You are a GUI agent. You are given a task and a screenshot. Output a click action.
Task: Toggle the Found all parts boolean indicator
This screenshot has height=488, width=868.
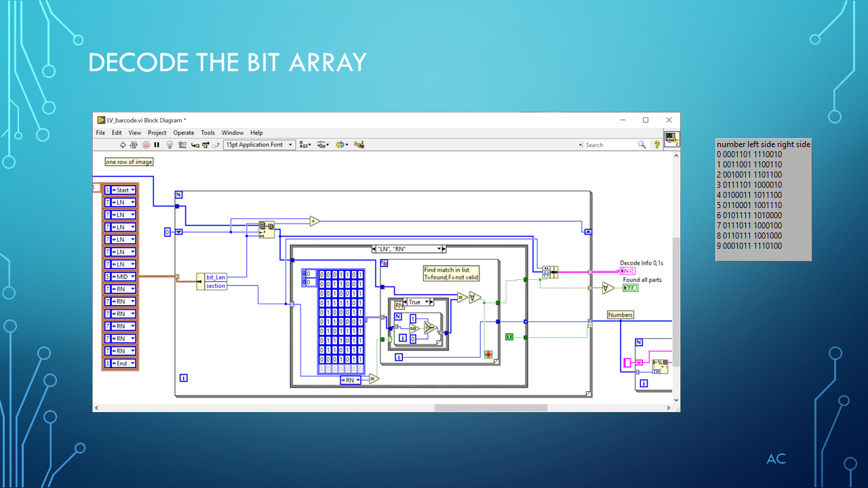pos(630,288)
